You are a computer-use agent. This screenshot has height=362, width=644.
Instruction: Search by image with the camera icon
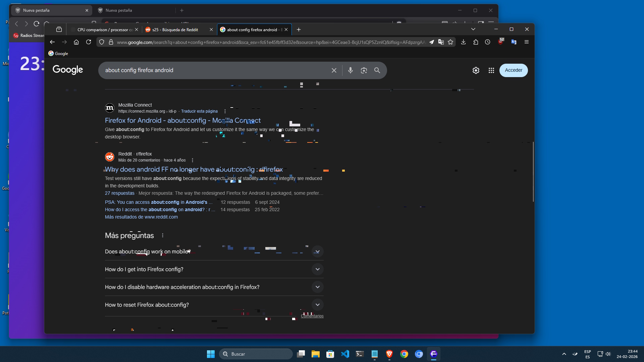point(364,70)
